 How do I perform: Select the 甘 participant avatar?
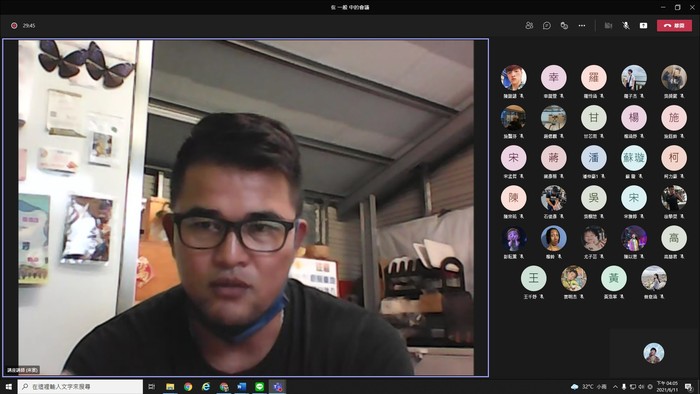(x=594, y=118)
